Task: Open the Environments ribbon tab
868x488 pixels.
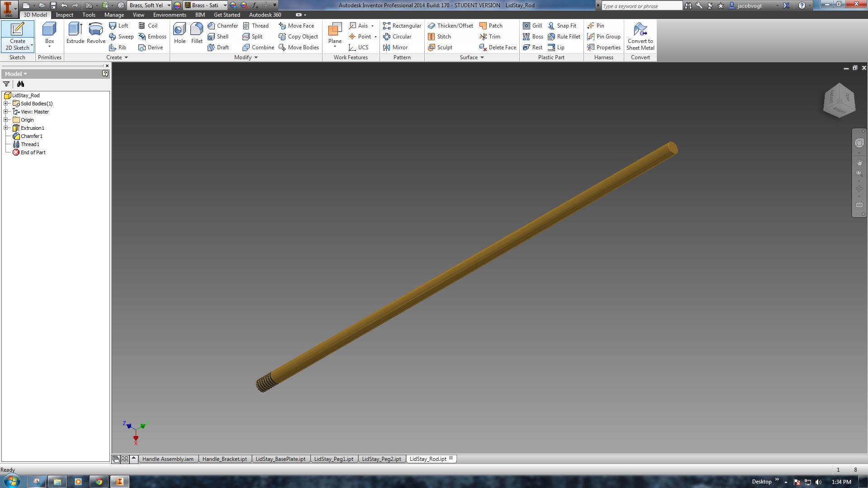Action: pos(170,15)
